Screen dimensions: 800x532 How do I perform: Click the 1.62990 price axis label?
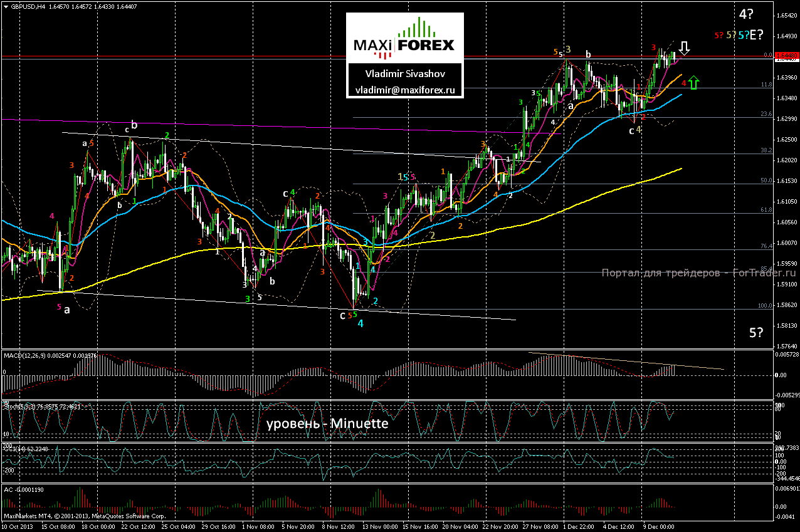coord(786,118)
